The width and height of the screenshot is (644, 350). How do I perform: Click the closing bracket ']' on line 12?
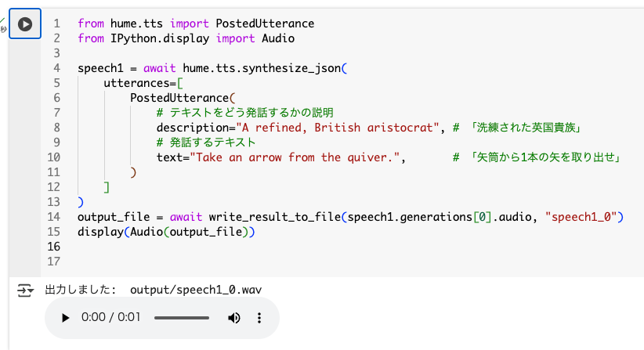point(107,187)
